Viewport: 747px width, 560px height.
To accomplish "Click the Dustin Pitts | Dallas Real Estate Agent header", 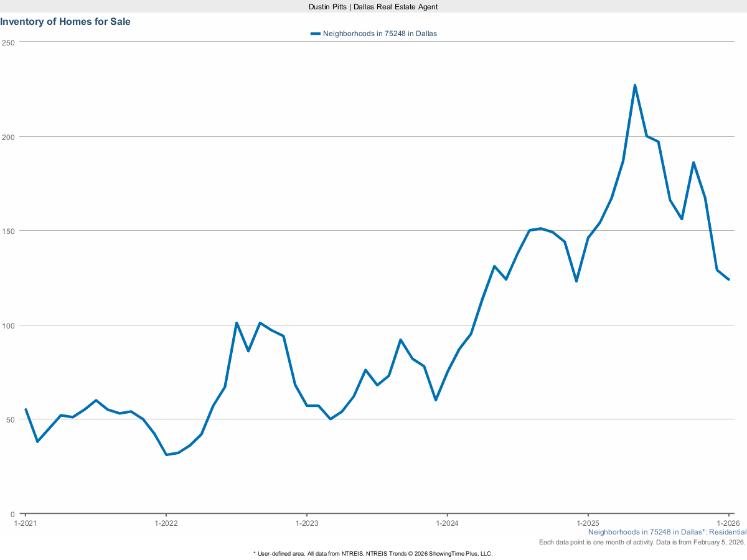I will (372, 7).
